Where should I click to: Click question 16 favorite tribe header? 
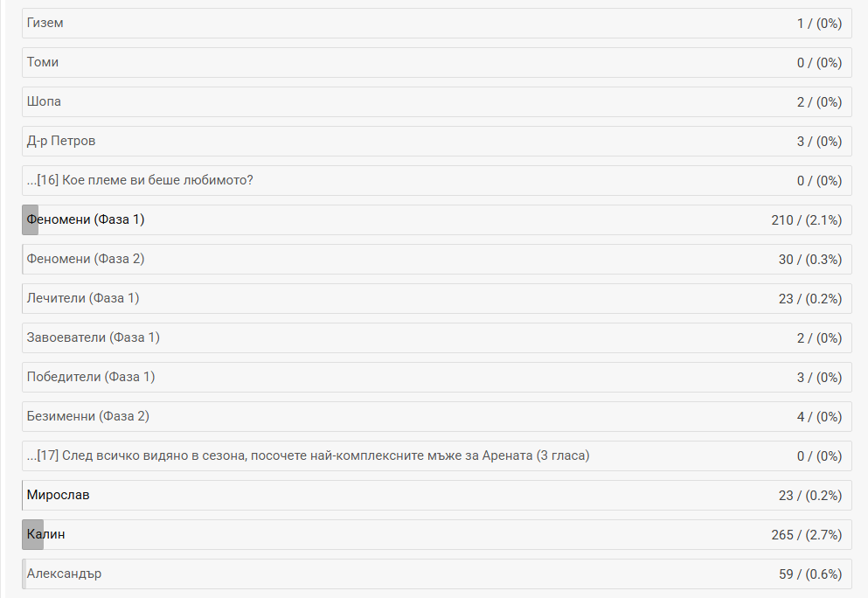(x=436, y=181)
